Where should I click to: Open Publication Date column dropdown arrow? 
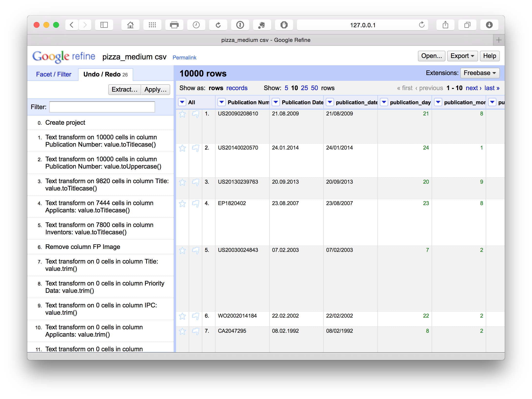276,102
